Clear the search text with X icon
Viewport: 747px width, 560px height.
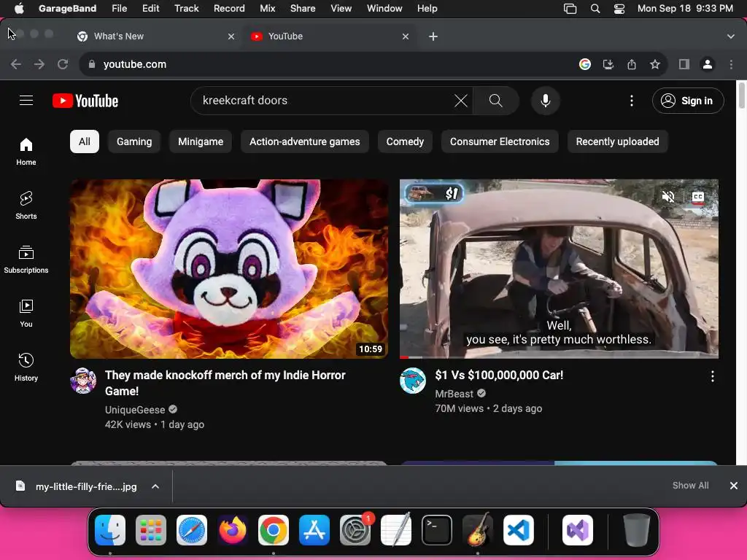point(461,101)
